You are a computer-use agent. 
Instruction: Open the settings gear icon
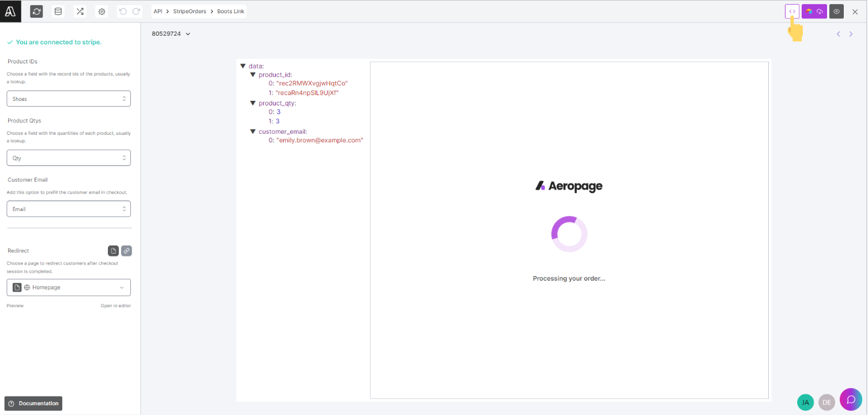pos(102,12)
